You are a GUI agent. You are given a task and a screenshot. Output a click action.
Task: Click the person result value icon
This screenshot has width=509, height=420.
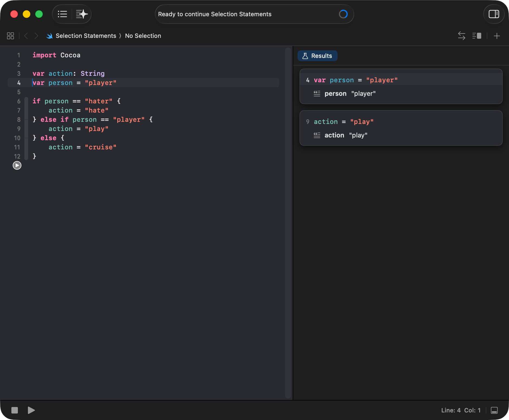(317, 94)
